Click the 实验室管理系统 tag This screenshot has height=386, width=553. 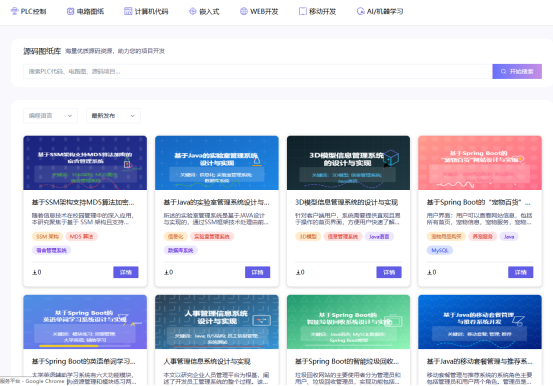212,236
